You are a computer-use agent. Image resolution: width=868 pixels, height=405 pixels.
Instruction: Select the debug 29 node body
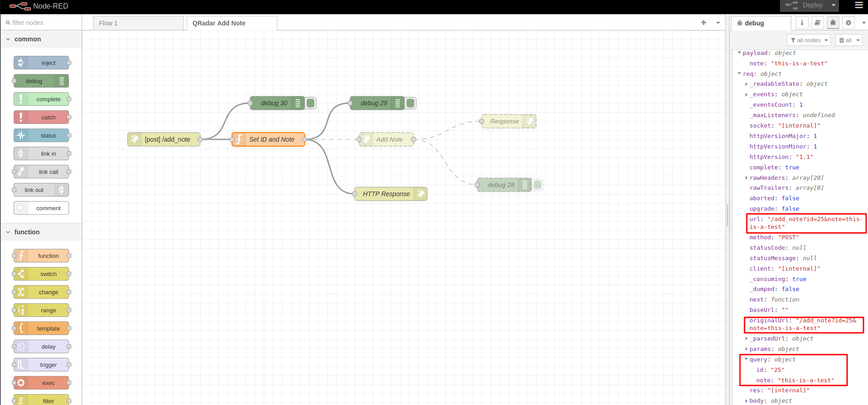click(377, 103)
